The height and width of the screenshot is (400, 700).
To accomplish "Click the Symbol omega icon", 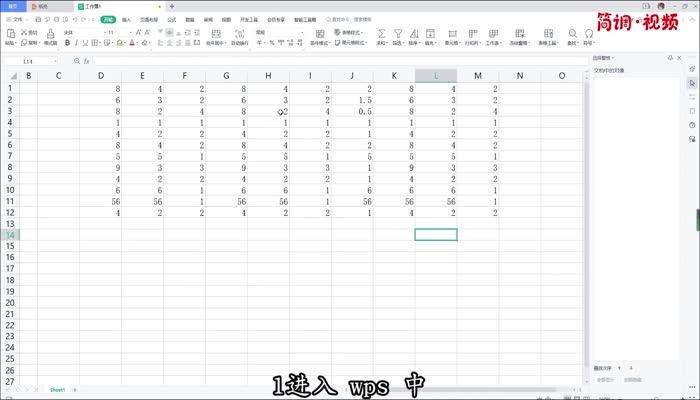I will (x=589, y=33).
